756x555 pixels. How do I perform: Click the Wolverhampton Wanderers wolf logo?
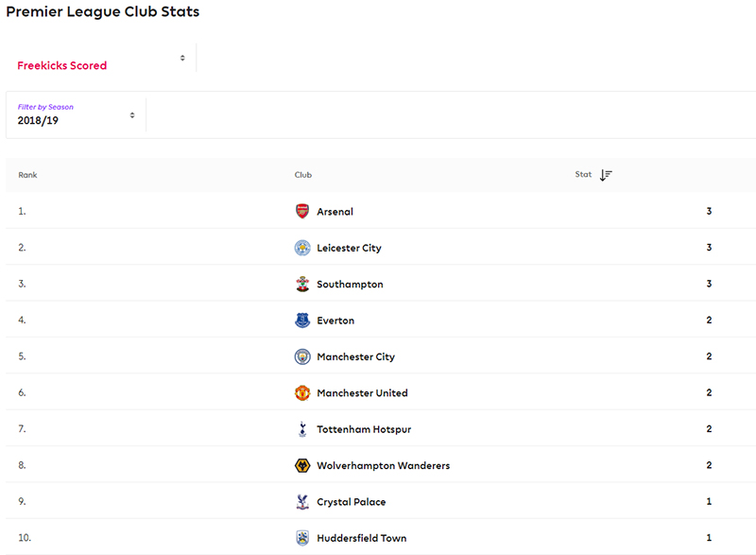[302, 465]
